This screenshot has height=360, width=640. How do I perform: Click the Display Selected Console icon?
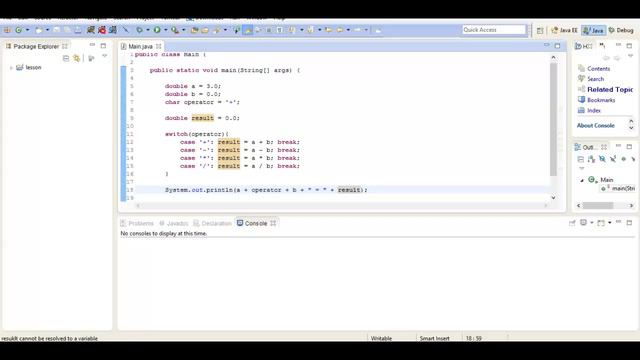(x=583, y=223)
